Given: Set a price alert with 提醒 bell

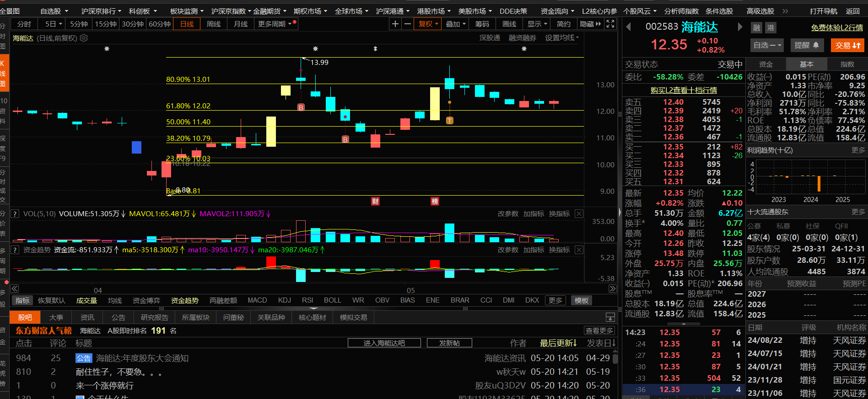Looking at the screenshot, I should (x=807, y=45).
